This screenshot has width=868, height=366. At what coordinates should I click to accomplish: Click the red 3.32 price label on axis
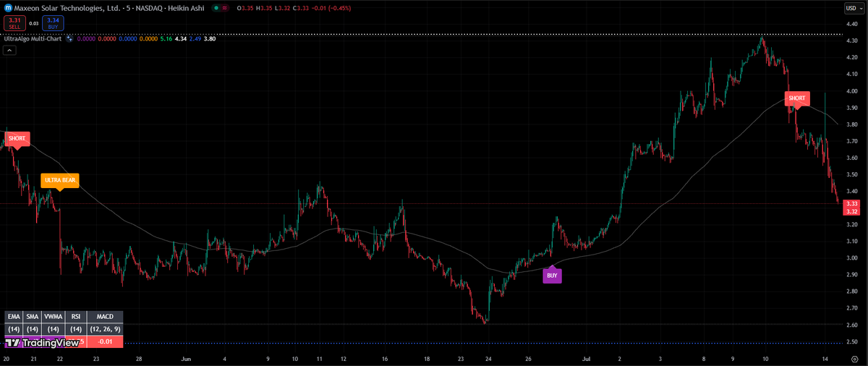(x=851, y=211)
